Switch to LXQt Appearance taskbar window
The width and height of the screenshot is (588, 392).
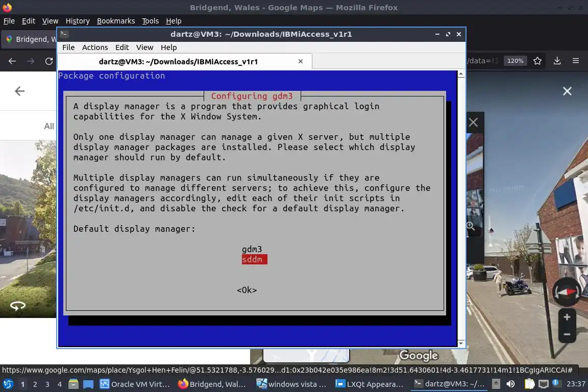[370, 384]
